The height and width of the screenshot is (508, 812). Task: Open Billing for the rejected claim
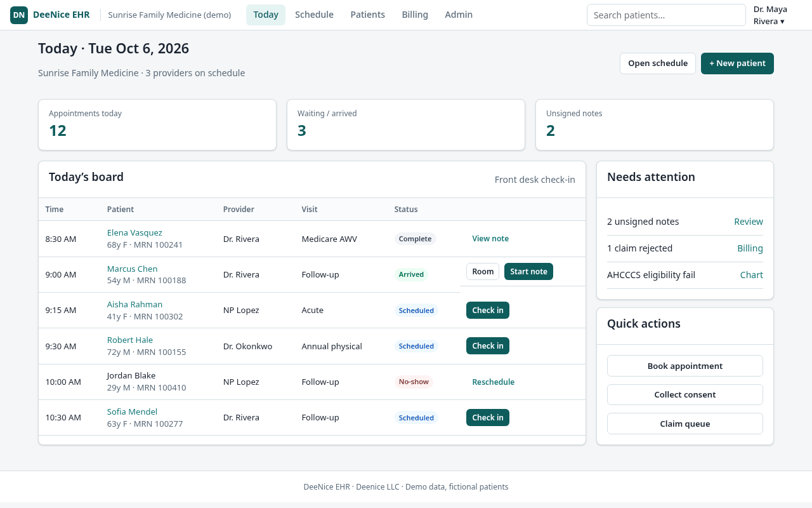tap(750, 248)
